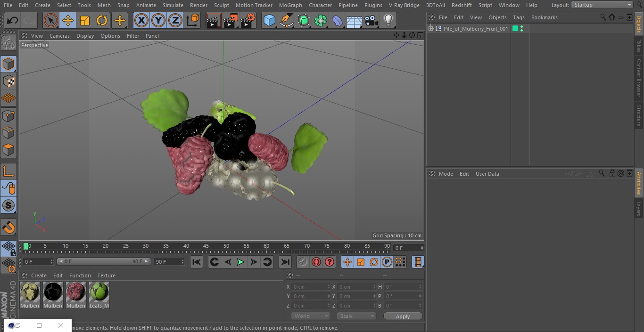Switch to Edges mode

pos(8,133)
